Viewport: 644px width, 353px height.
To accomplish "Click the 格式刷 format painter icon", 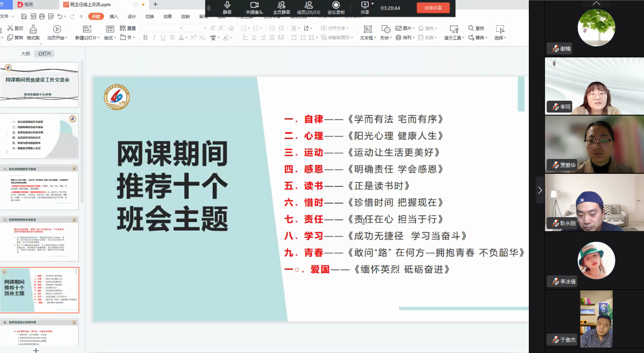I will (x=33, y=32).
